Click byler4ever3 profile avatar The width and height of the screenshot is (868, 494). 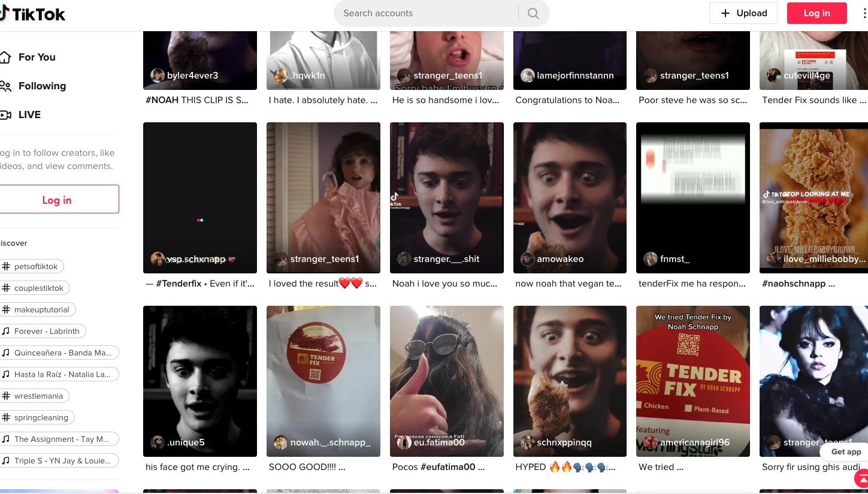pyautogui.click(x=158, y=76)
